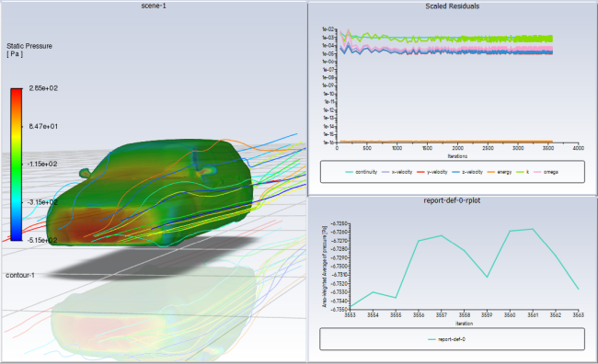Click the contour-1 label
This screenshot has height=364, width=598.
coord(20,275)
